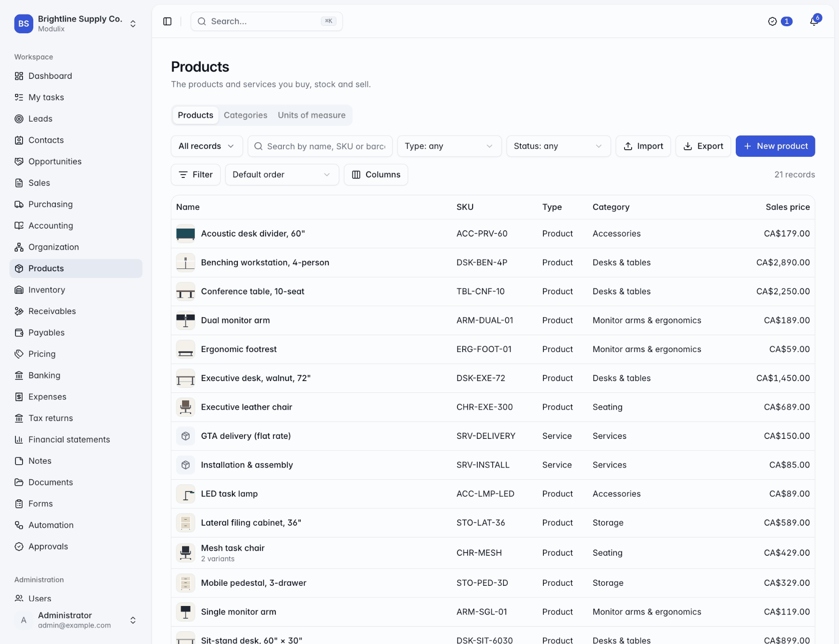839x644 pixels.
Task: Open the notifications bell
Action: coord(814,21)
